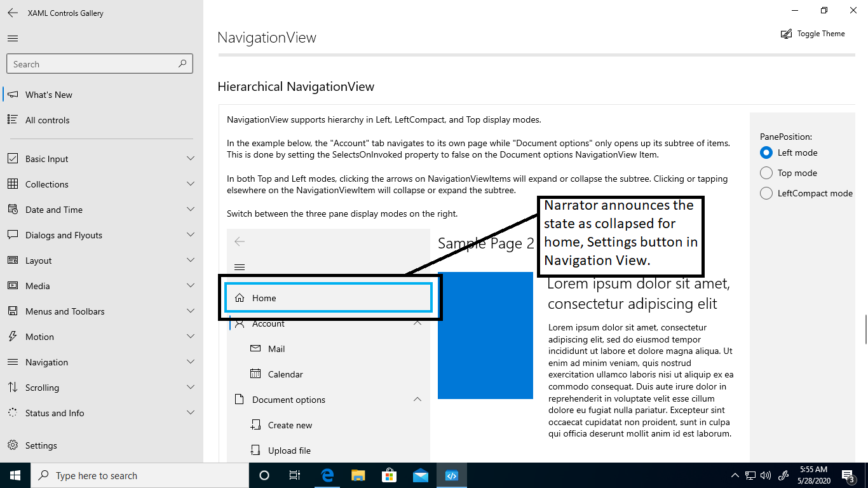Click the Mail envelope icon in the sample nav
Screen dimensions: 868x488
pyautogui.click(x=256, y=348)
